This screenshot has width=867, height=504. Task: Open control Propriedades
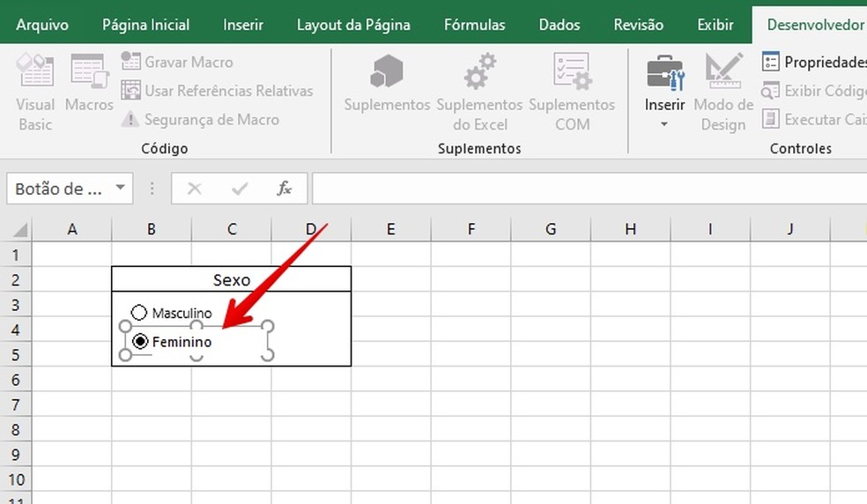(x=814, y=62)
